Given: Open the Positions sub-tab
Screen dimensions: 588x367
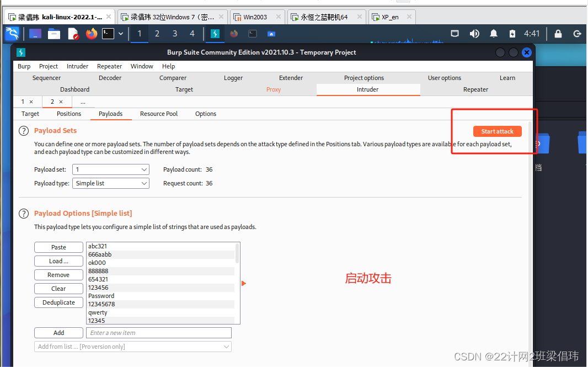Looking at the screenshot, I should [x=68, y=114].
